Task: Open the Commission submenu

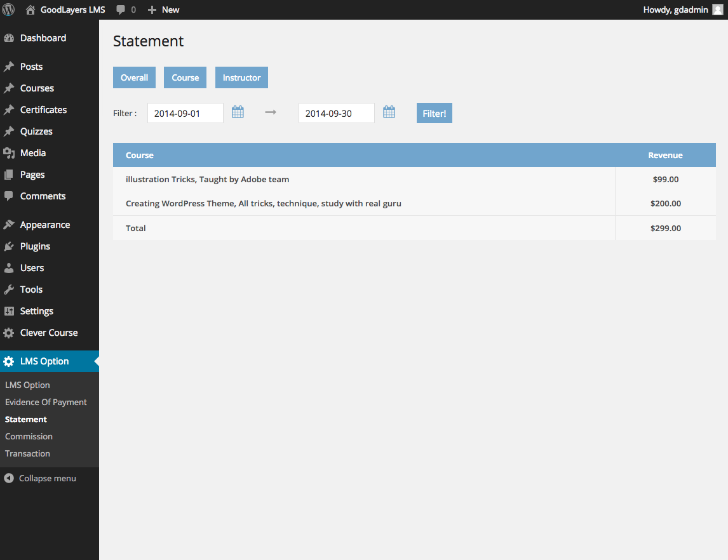Action: tap(29, 437)
